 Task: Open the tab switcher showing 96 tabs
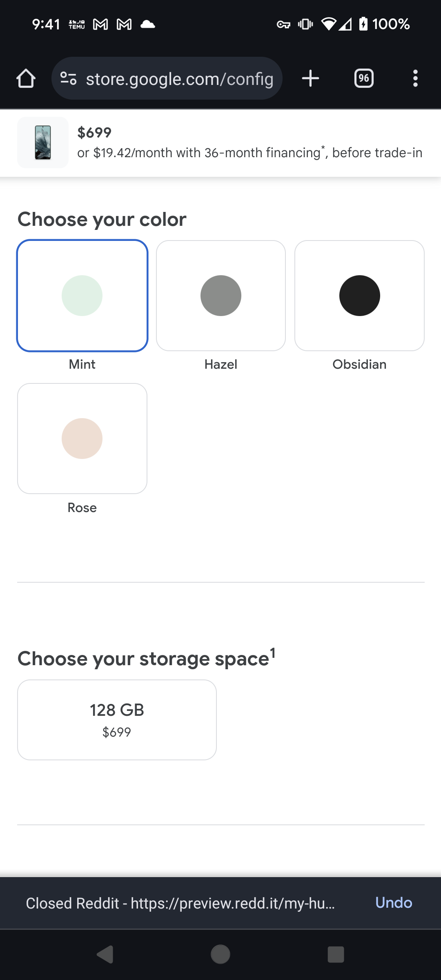pyautogui.click(x=364, y=78)
